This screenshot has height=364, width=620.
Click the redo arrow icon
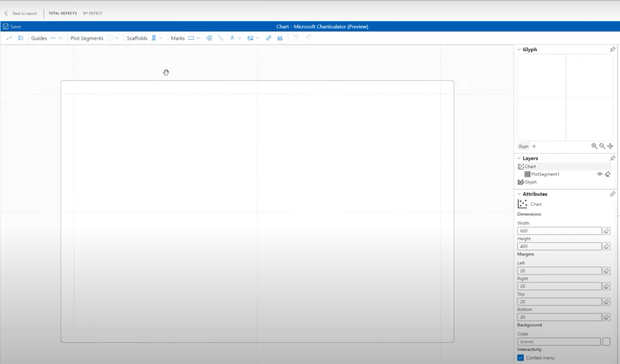[309, 37]
